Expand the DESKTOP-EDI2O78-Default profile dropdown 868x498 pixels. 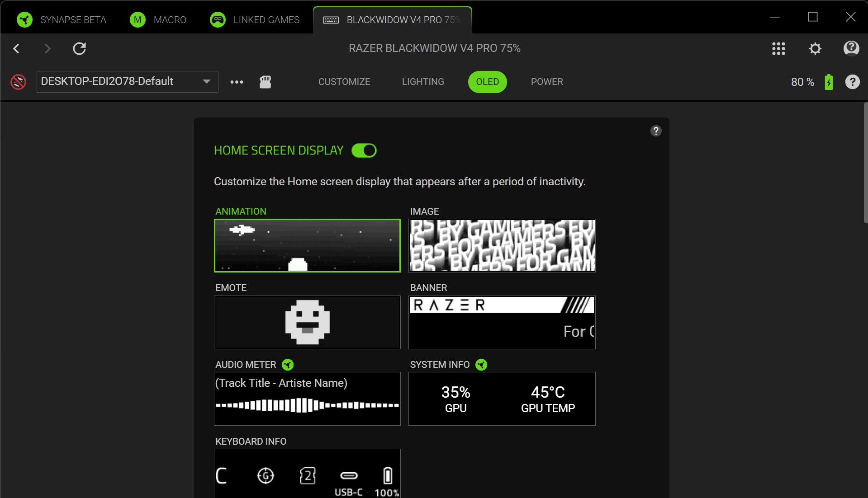128,82
